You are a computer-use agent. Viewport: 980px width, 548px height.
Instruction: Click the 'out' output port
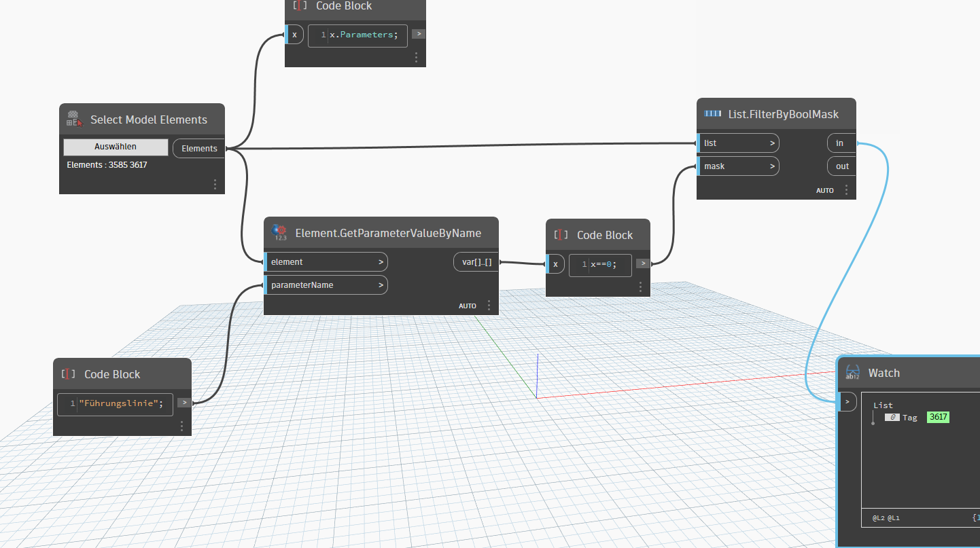(842, 166)
